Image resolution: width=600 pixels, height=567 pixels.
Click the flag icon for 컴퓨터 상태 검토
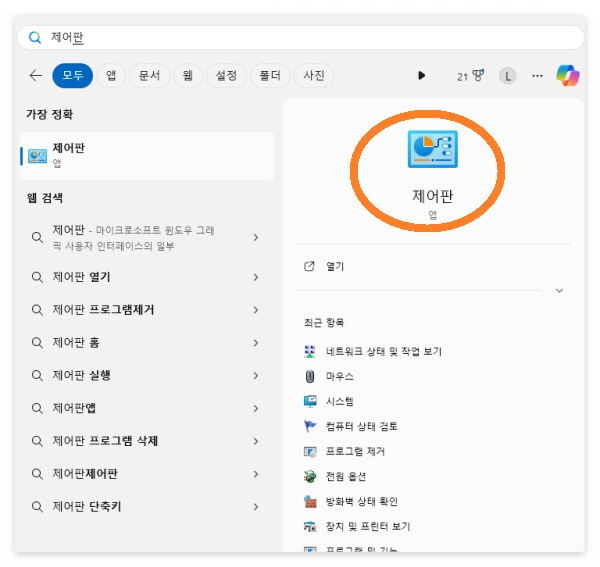[x=310, y=426]
